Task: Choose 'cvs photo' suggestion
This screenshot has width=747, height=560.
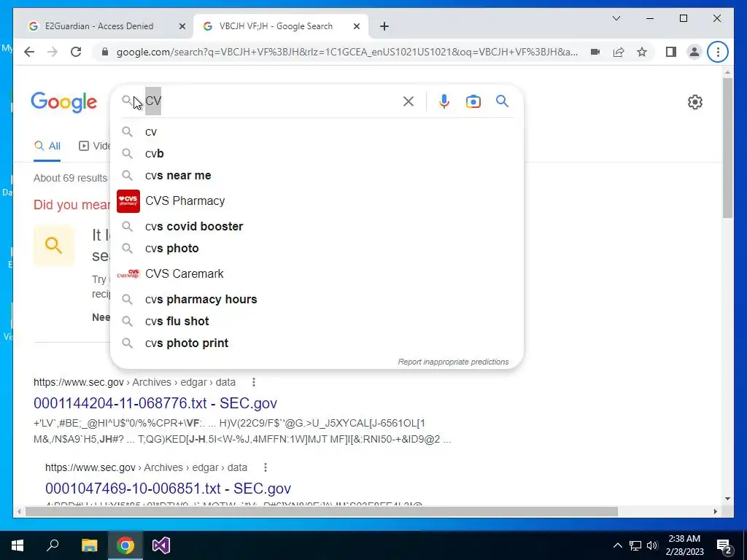Action: (x=317, y=249)
